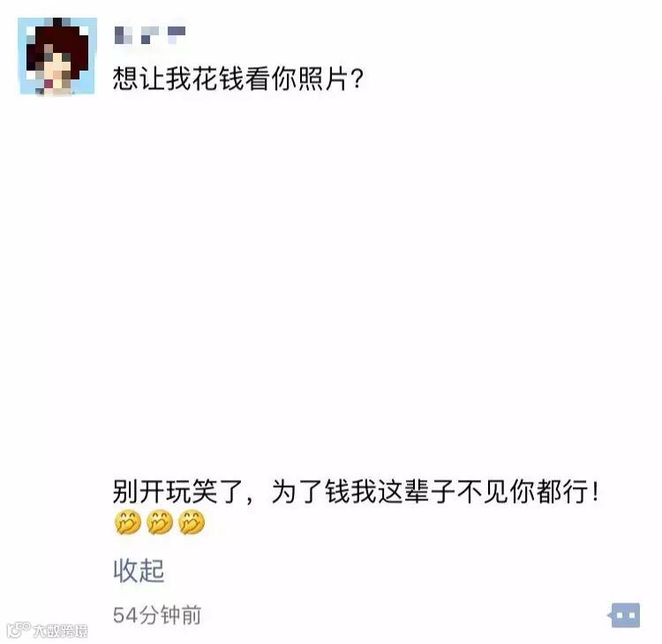Select the line 想让我花钱看你照片?
662x644 pixels.
click(237, 79)
